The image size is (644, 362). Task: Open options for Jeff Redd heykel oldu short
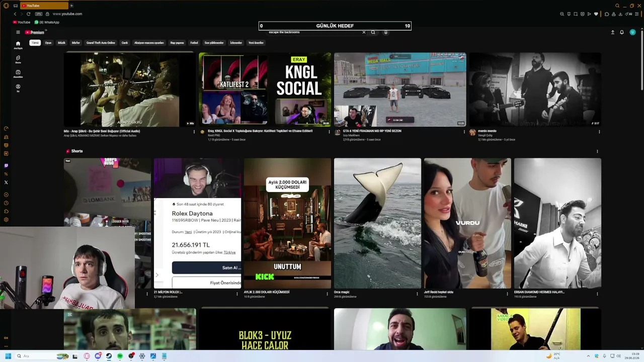[507, 294]
